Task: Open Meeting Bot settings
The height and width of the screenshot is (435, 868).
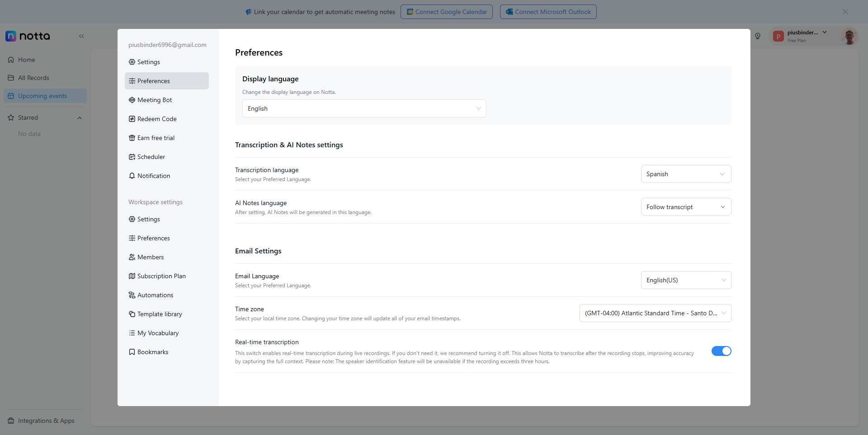Action: [x=155, y=100]
